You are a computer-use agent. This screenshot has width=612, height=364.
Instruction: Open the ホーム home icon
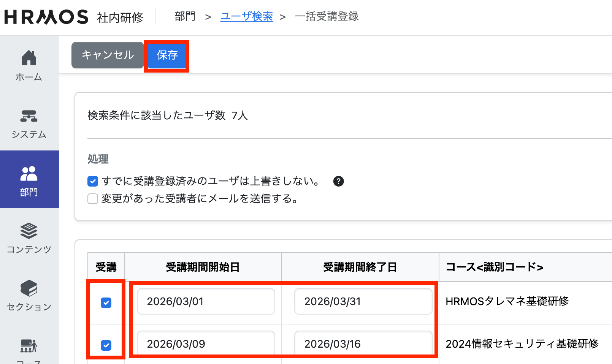click(x=29, y=58)
